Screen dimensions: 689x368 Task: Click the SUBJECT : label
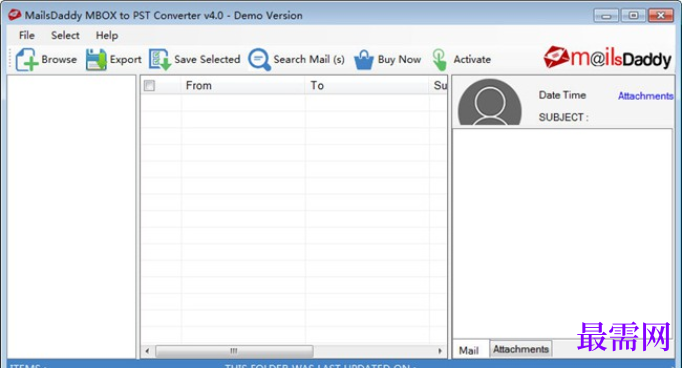coord(564,117)
